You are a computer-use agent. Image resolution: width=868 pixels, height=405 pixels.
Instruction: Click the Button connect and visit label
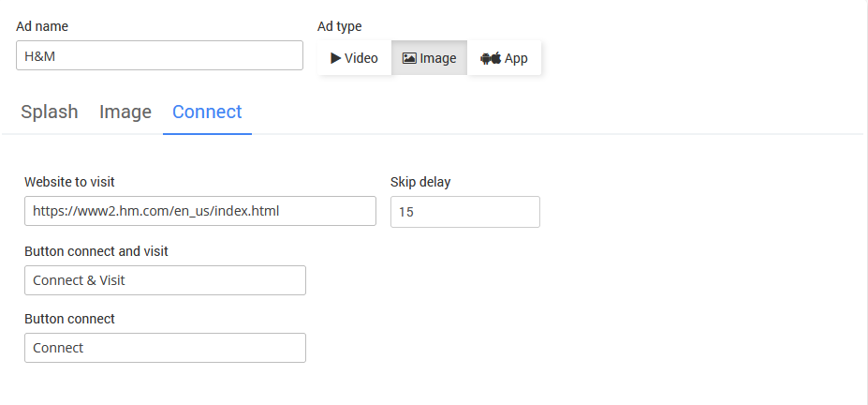tap(96, 251)
